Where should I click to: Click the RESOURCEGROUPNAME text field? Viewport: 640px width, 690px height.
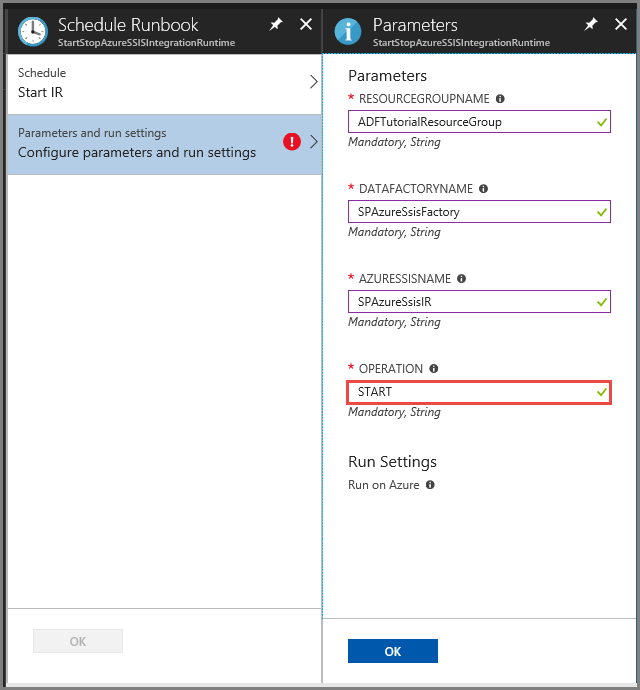[x=470, y=122]
